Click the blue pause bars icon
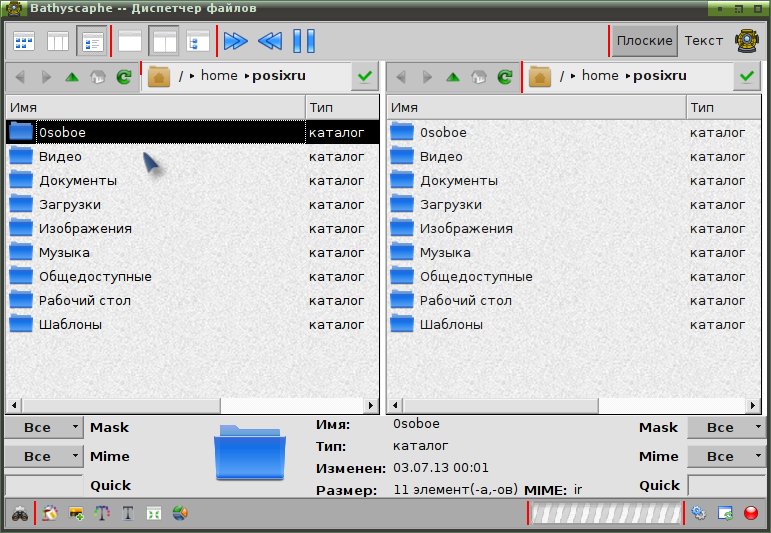Image resolution: width=771 pixels, height=533 pixels. (304, 41)
